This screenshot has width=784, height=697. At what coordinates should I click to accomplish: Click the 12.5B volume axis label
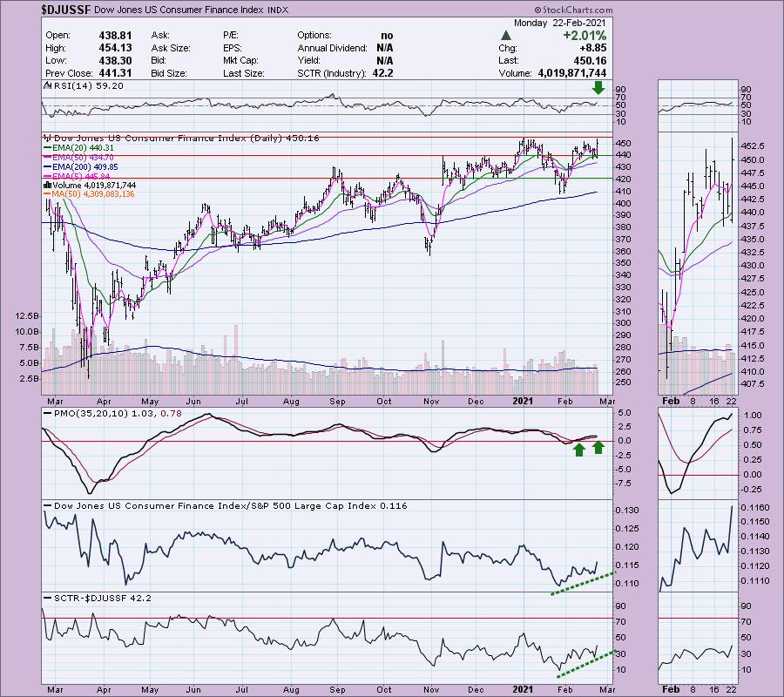coord(28,316)
